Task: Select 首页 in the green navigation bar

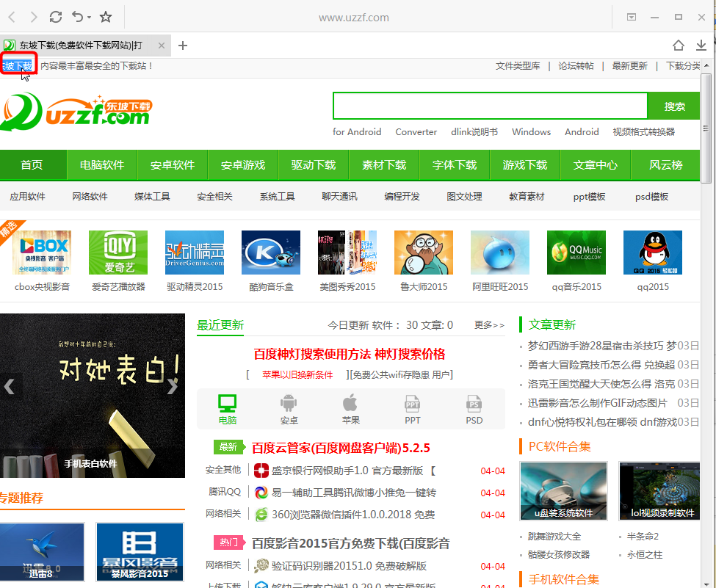Action: click(32, 165)
